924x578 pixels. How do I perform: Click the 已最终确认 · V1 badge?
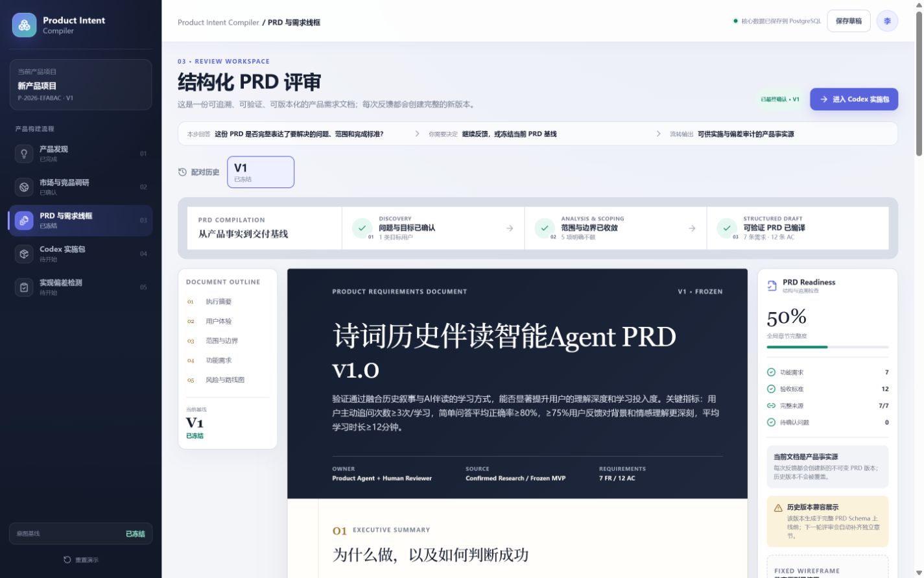[780, 99]
